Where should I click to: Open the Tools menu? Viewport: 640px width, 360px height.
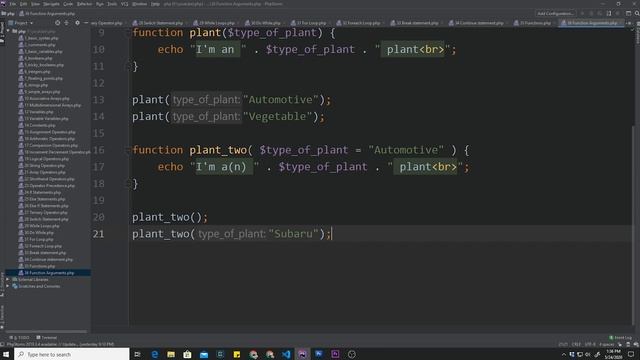click(112, 4)
